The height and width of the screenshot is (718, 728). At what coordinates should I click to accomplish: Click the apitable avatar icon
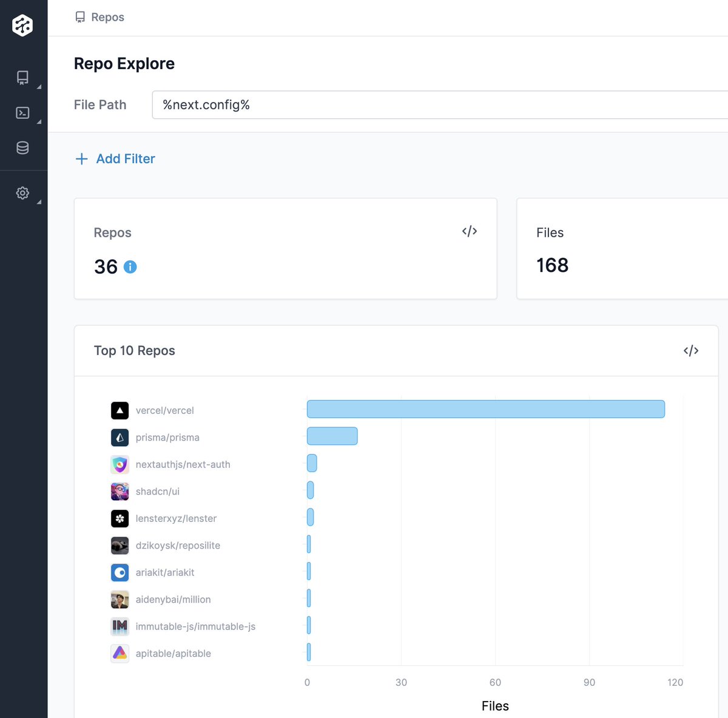pyautogui.click(x=120, y=653)
